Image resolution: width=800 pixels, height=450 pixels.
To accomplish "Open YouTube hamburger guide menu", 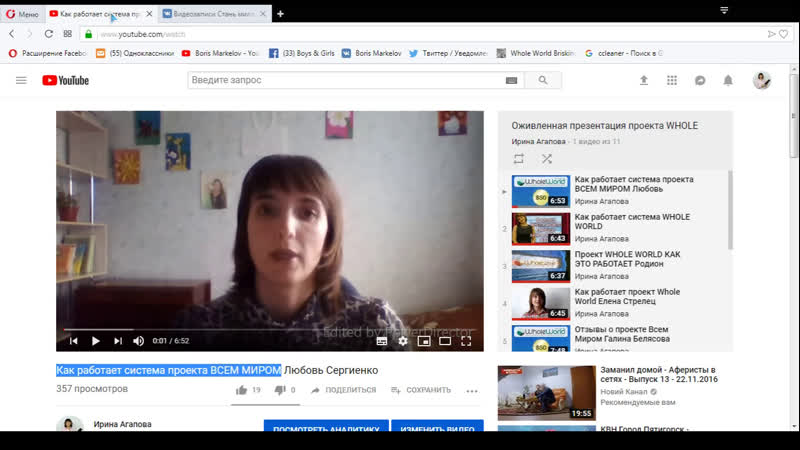I will [x=21, y=80].
